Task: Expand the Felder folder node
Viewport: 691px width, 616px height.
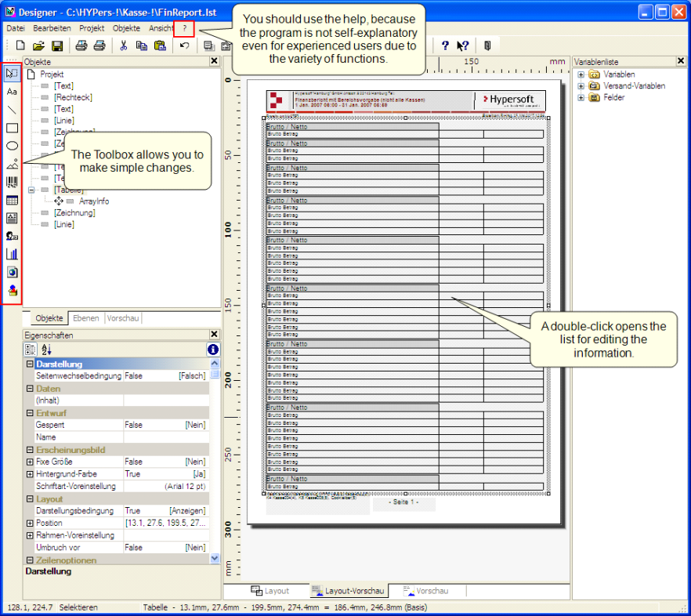Action: click(x=581, y=97)
